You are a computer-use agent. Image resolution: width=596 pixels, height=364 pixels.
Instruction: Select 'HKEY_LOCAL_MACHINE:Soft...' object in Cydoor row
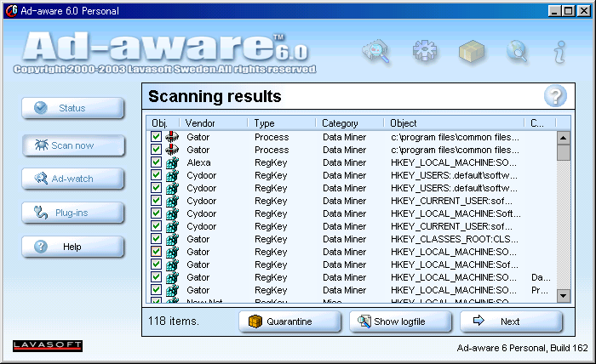(456, 213)
